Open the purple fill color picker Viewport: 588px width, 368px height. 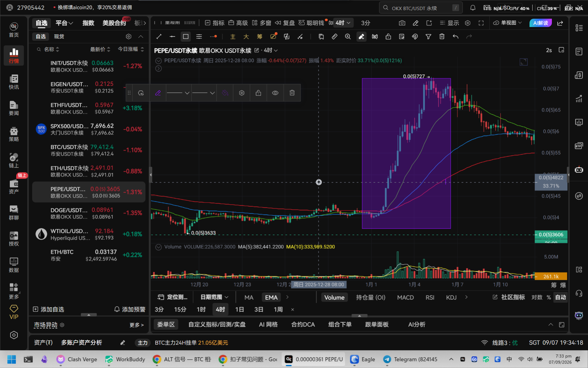tap(225, 93)
